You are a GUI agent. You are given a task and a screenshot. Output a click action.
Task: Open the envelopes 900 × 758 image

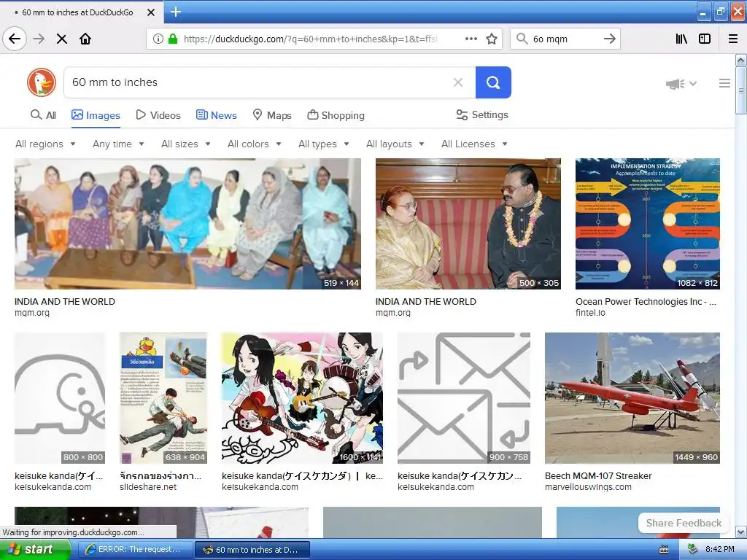tap(464, 398)
